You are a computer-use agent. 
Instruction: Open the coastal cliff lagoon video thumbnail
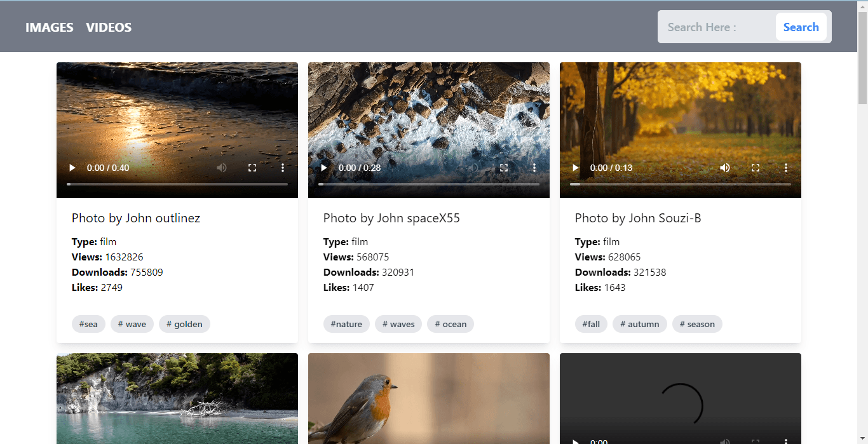[x=177, y=398]
